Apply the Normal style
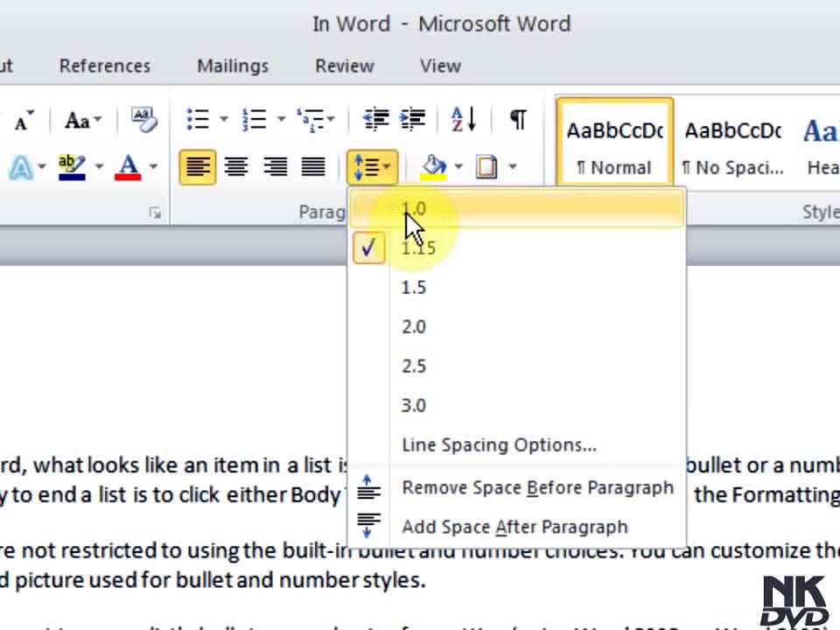The image size is (840, 630). pos(615,143)
